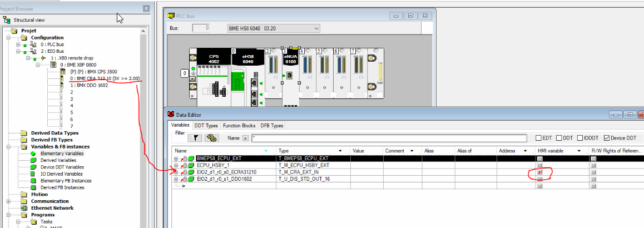This screenshot has width=644, height=228.
Task: Close the Project Browser panel
Action: click(146, 8)
